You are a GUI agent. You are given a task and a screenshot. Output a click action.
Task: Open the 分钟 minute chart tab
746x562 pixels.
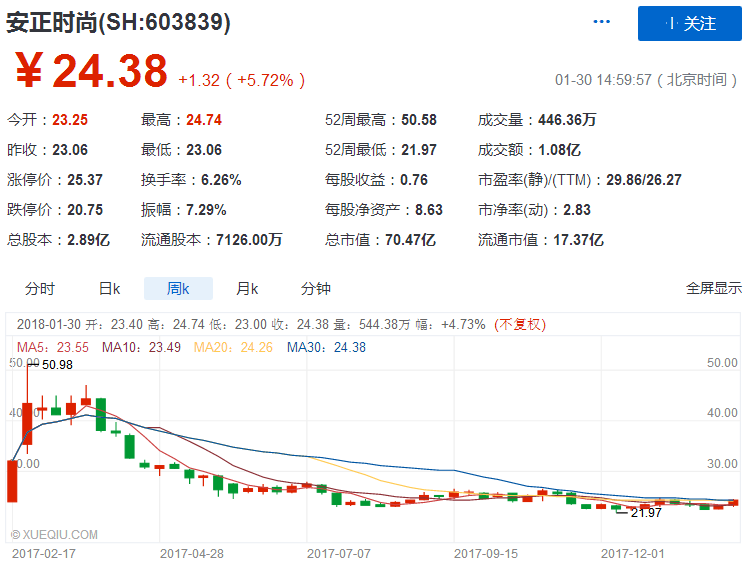coord(316,288)
